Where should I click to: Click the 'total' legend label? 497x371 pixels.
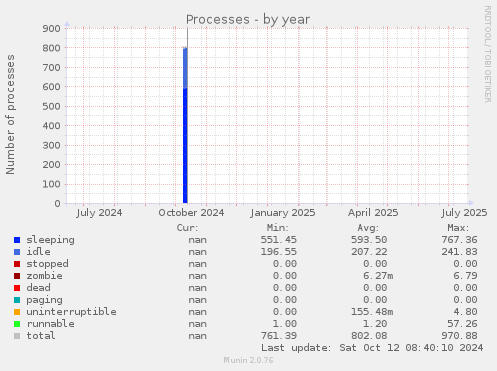[41, 336]
